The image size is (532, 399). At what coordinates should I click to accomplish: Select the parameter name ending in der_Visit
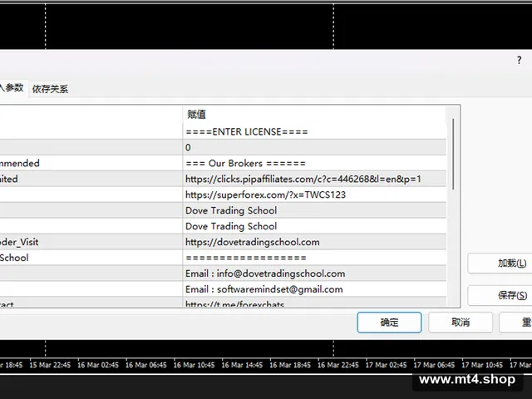19,242
